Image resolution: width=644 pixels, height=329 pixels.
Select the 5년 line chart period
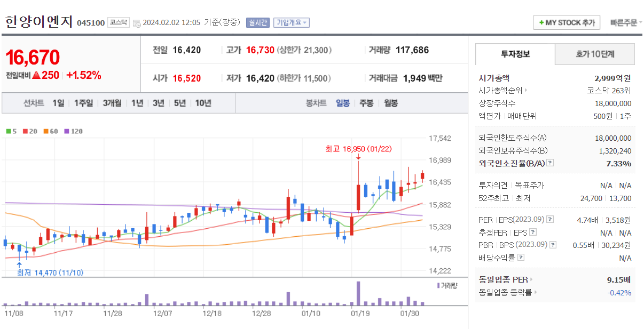(x=180, y=103)
